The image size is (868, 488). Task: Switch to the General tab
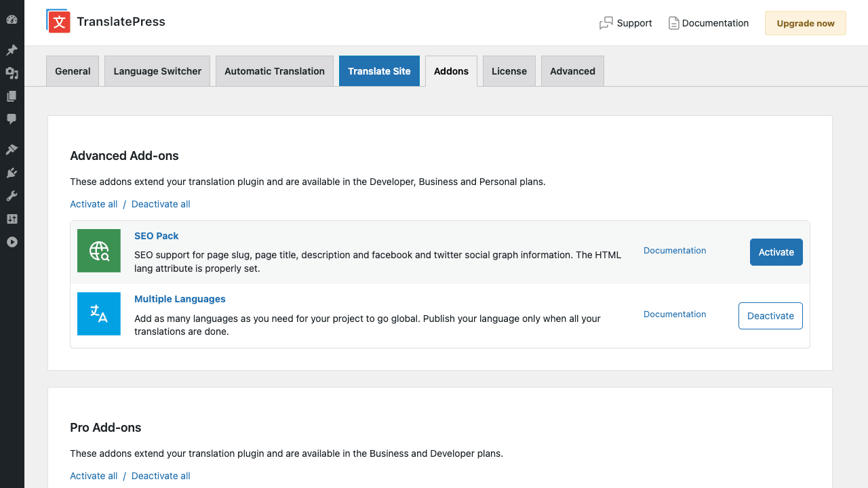tap(73, 71)
